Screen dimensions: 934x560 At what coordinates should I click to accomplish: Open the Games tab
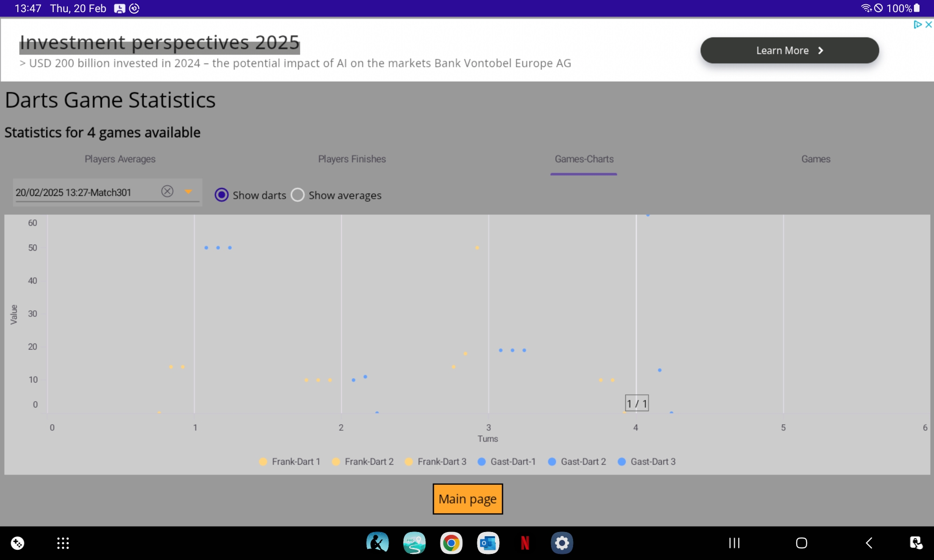tap(815, 159)
